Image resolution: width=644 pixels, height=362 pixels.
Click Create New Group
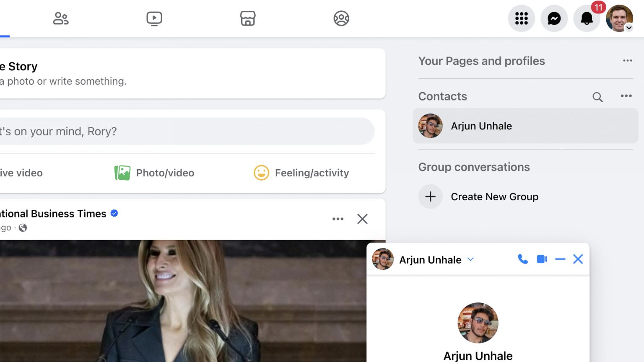494,197
